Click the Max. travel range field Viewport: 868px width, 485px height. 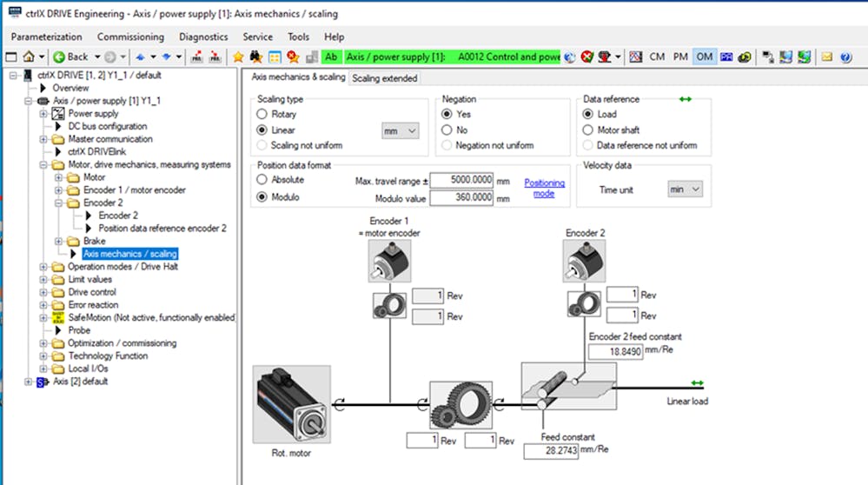point(461,180)
